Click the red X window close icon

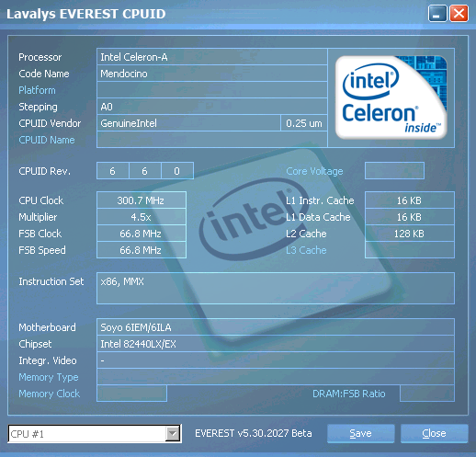click(x=459, y=14)
